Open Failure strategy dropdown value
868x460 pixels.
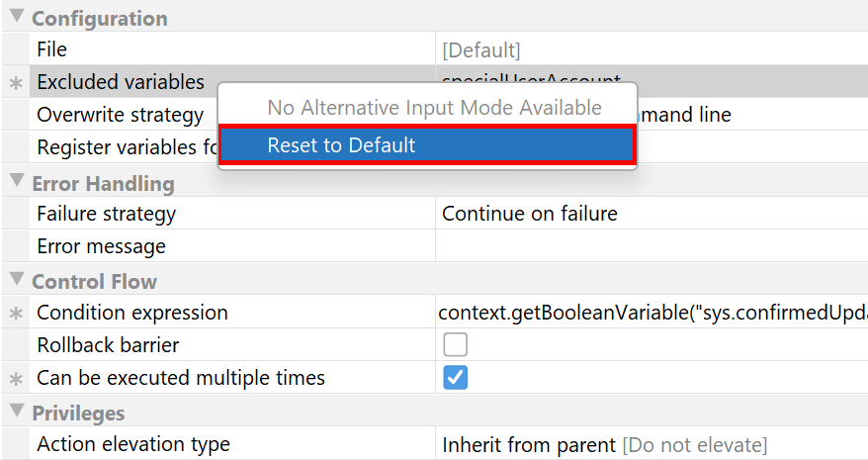[x=651, y=214]
